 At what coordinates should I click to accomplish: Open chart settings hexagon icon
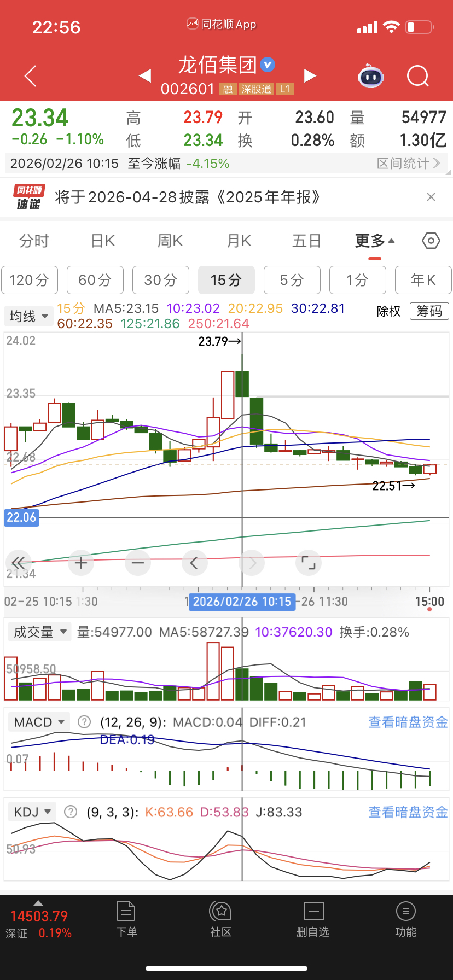431,241
